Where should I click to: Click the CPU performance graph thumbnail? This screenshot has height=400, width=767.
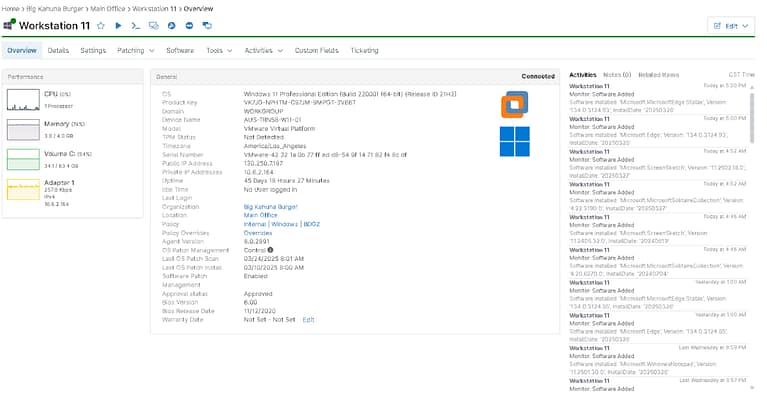click(x=22, y=98)
